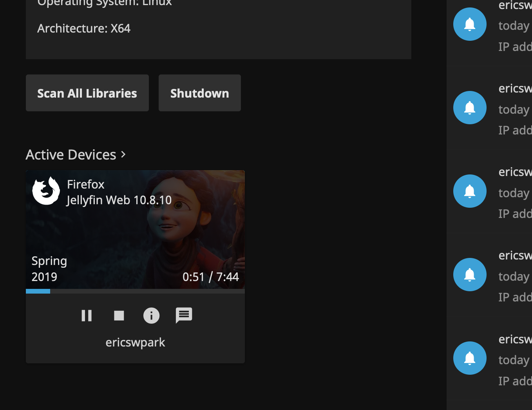This screenshot has height=410, width=532.
Task: Click the Scan All Libraries button
Action: coord(87,93)
